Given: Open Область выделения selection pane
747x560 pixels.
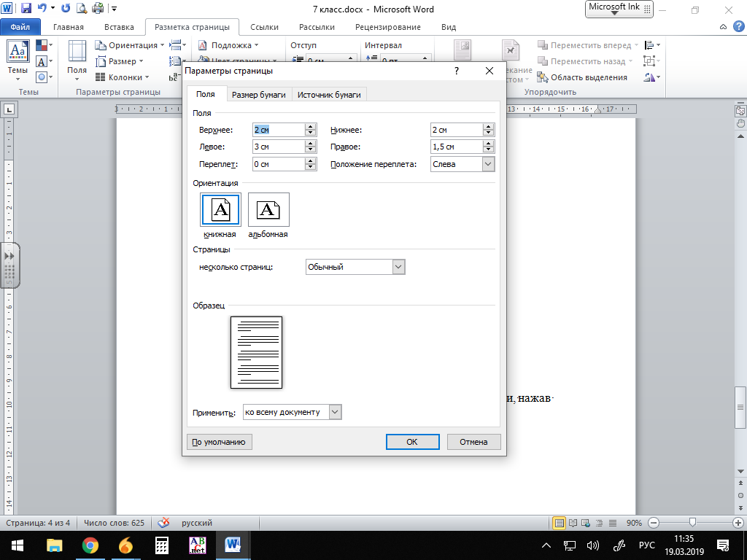Looking at the screenshot, I should [582, 77].
